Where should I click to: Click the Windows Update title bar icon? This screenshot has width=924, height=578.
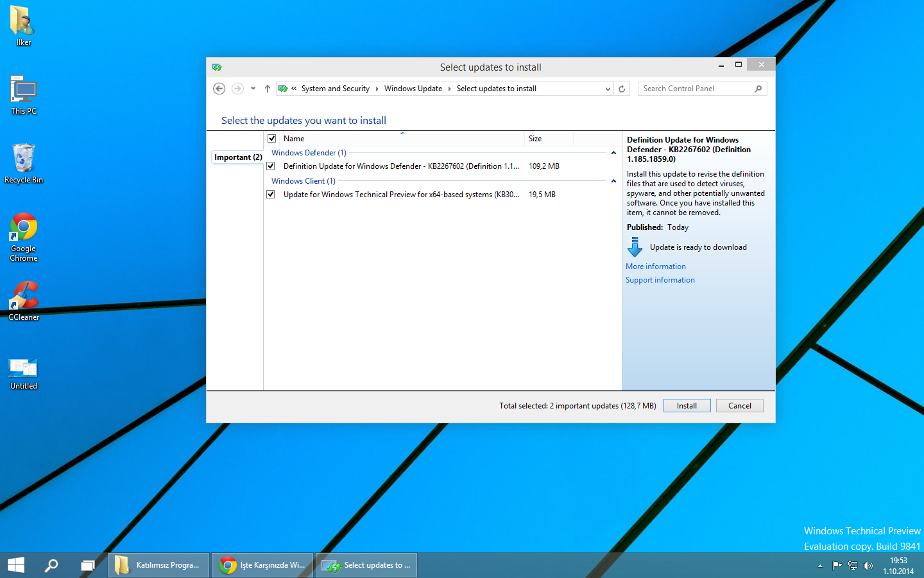pos(217,67)
